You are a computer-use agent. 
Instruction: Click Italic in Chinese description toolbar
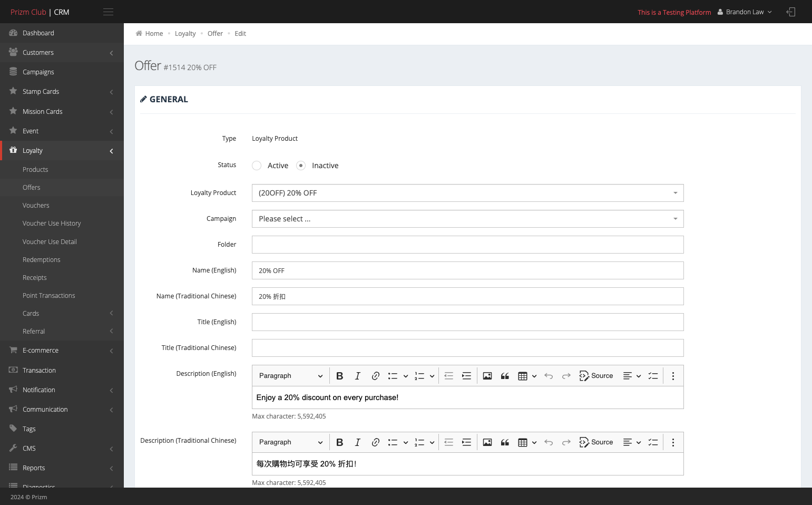pyautogui.click(x=358, y=442)
